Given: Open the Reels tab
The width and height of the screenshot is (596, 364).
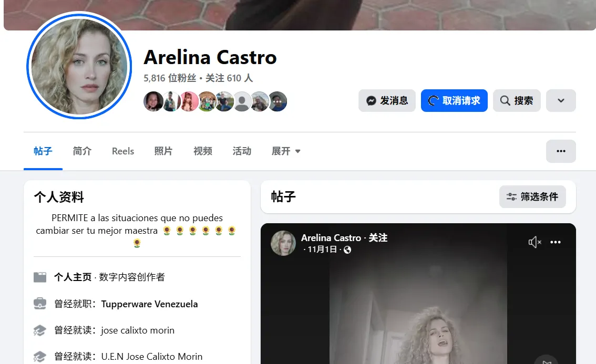Looking at the screenshot, I should (122, 151).
